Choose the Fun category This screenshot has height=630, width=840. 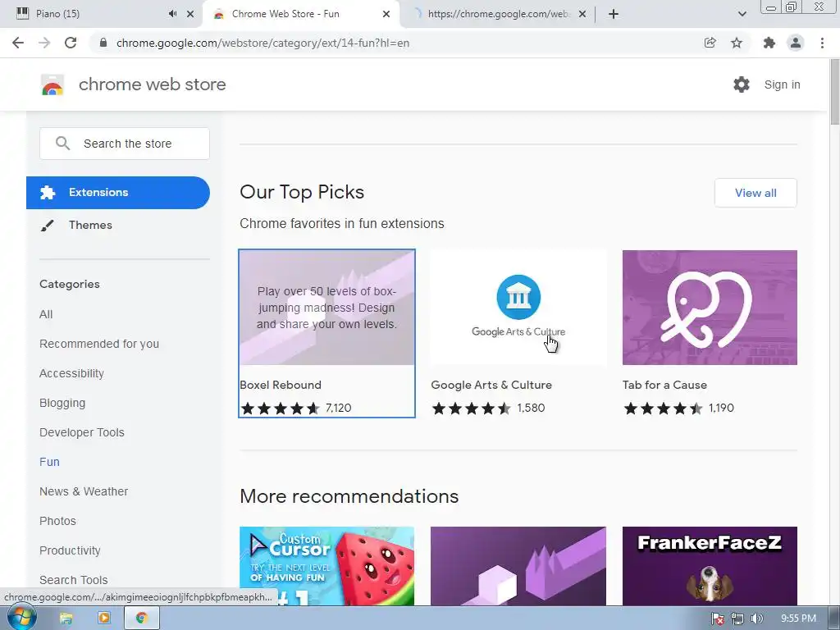point(49,462)
